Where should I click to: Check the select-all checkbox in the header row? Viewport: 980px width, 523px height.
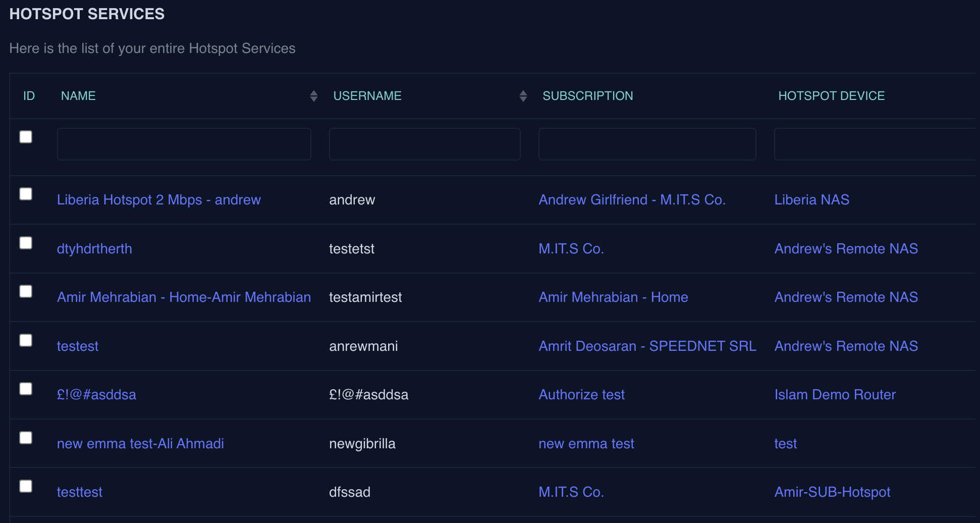pos(26,137)
